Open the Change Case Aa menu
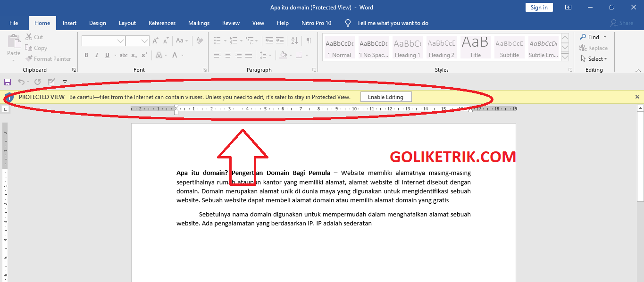 click(x=182, y=41)
